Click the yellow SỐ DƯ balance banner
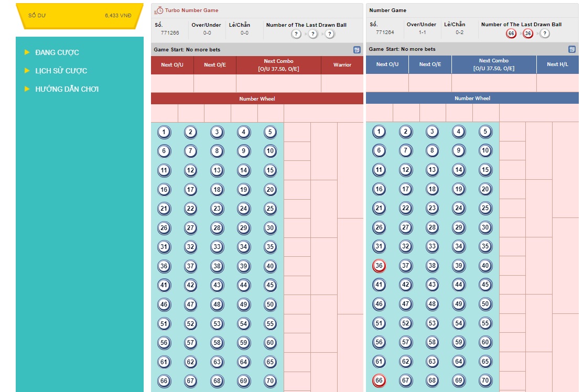 pyautogui.click(x=80, y=16)
